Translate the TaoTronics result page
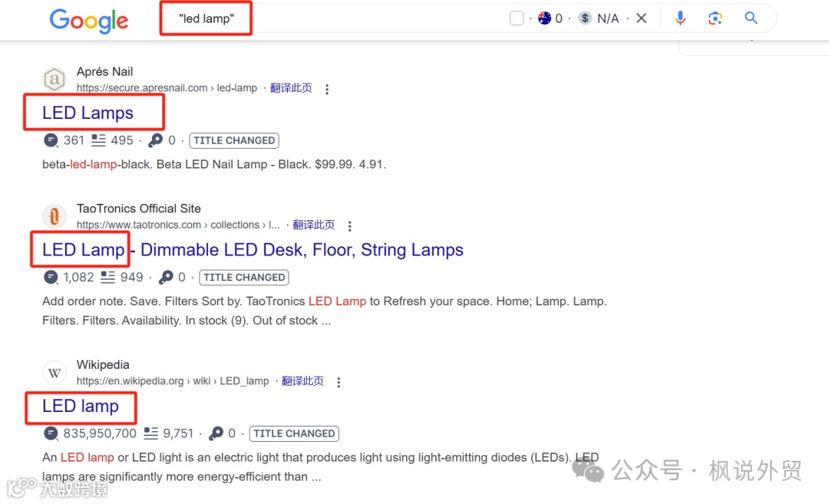 point(313,225)
